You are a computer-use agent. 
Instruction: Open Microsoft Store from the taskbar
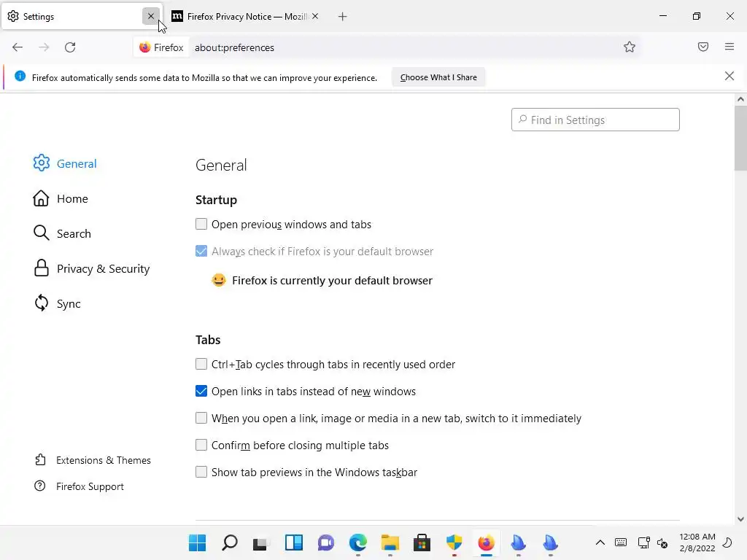click(422, 542)
